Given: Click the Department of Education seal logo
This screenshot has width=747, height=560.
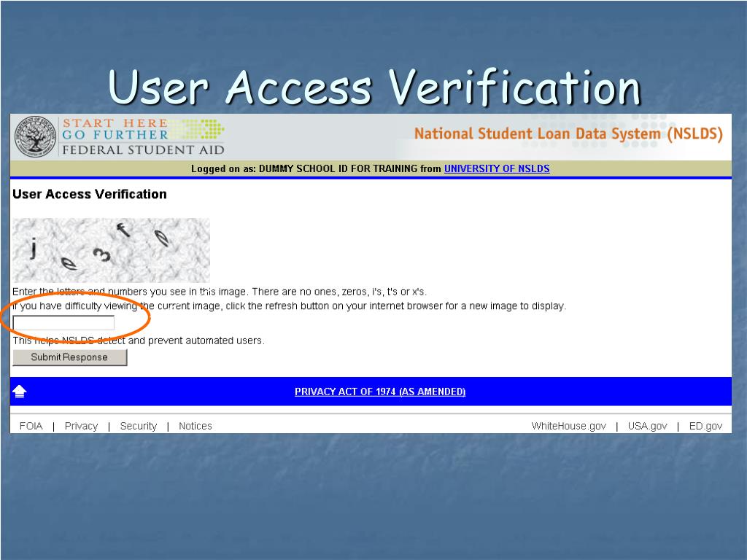Looking at the screenshot, I should pos(35,136).
